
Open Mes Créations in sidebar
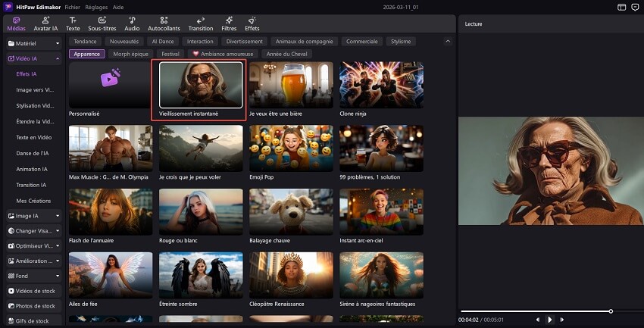pos(33,201)
